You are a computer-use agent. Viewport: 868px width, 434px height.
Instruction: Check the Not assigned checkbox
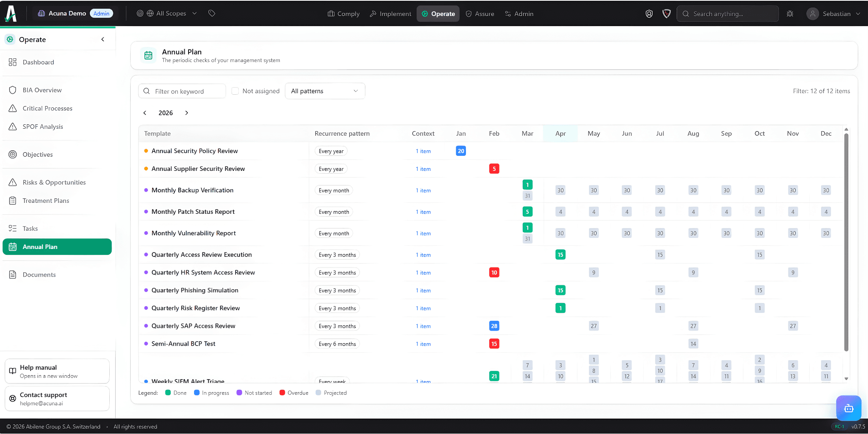(235, 91)
